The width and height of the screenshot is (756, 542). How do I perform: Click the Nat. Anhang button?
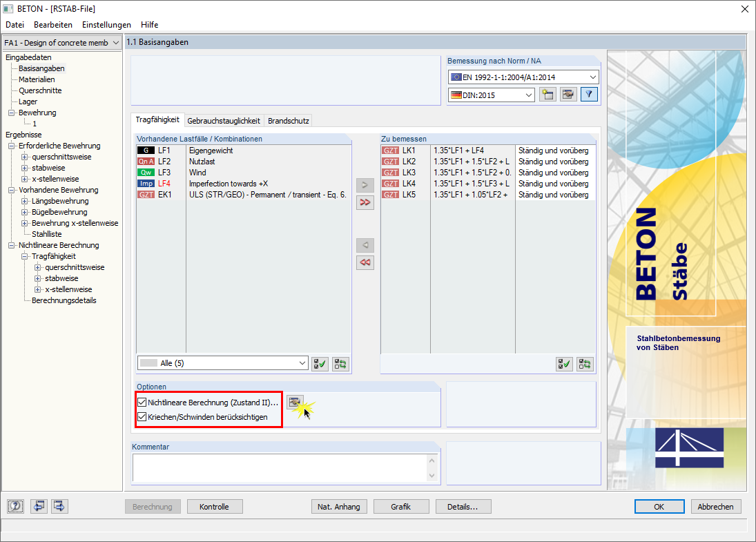339,507
